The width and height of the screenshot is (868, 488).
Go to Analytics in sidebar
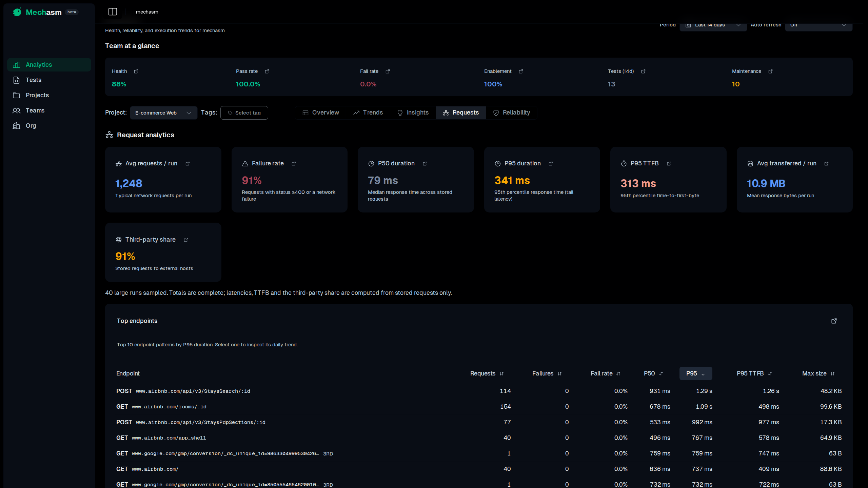tap(49, 65)
